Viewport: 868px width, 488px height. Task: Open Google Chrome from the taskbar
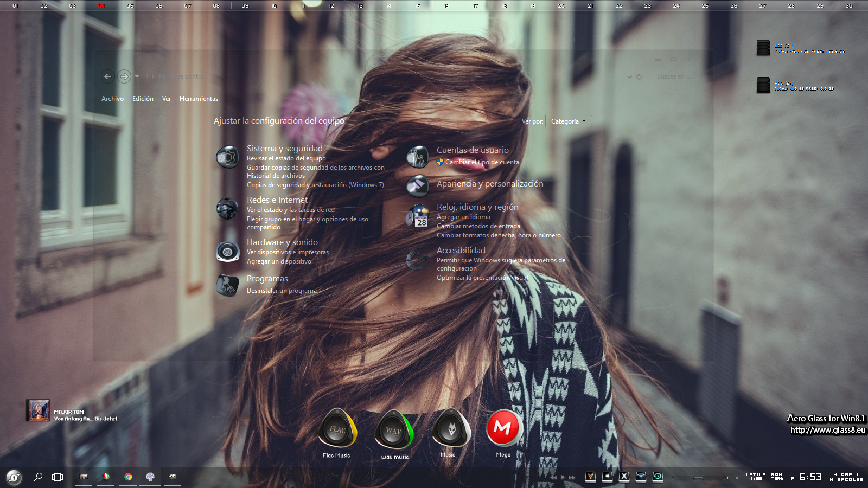[x=128, y=477]
